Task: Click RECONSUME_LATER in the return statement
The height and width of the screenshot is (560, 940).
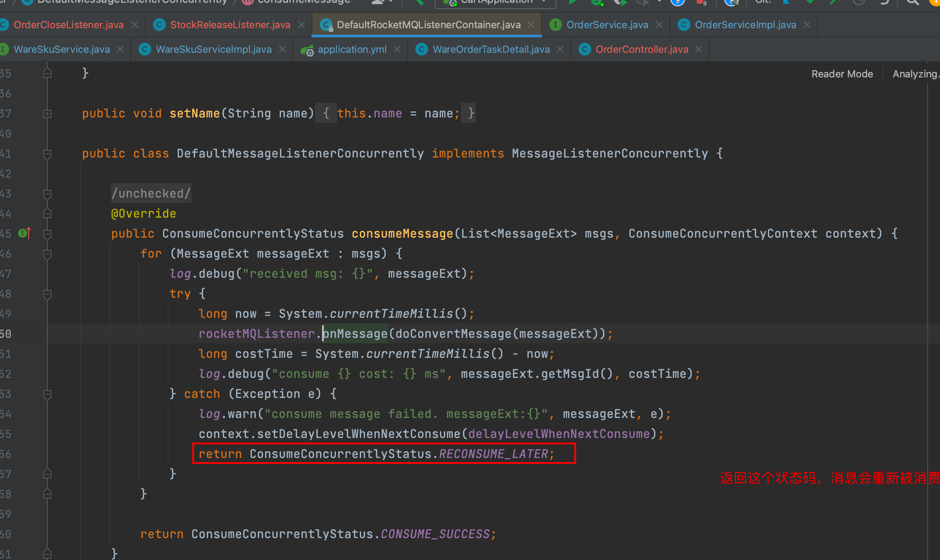Action: pyautogui.click(x=494, y=454)
